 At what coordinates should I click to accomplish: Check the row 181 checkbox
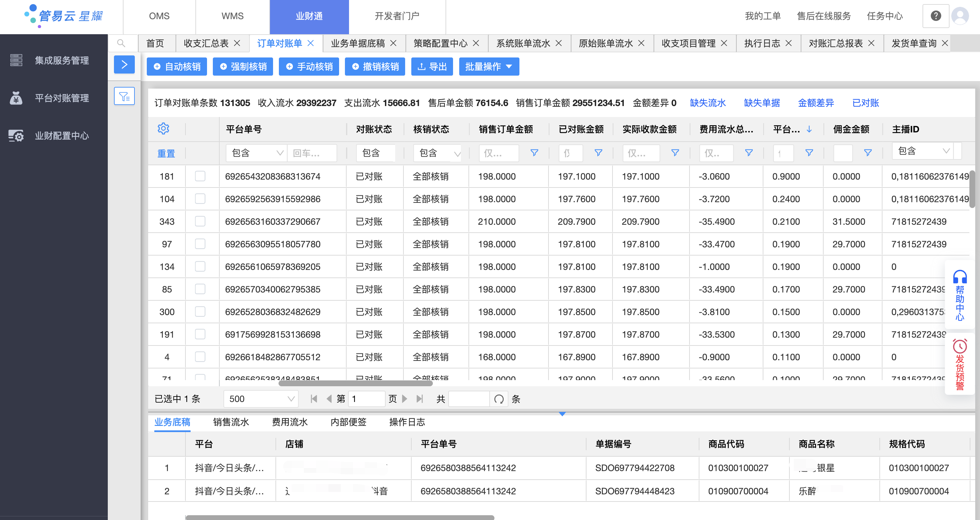click(200, 176)
